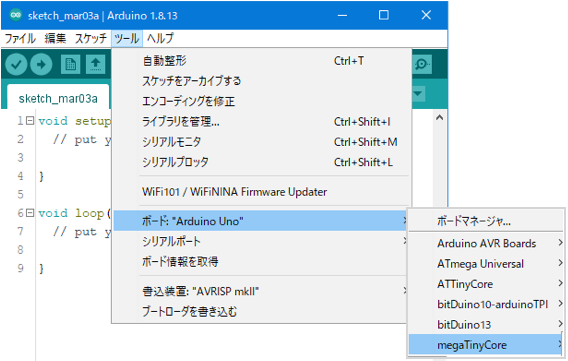Expand bitDuino10-arduinoTPI submenu
568x361 pixels.
tap(486, 304)
